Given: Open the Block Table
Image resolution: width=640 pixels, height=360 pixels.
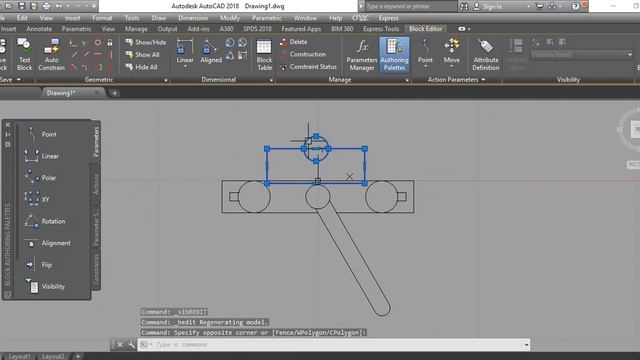Looking at the screenshot, I should (x=264, y=55).
